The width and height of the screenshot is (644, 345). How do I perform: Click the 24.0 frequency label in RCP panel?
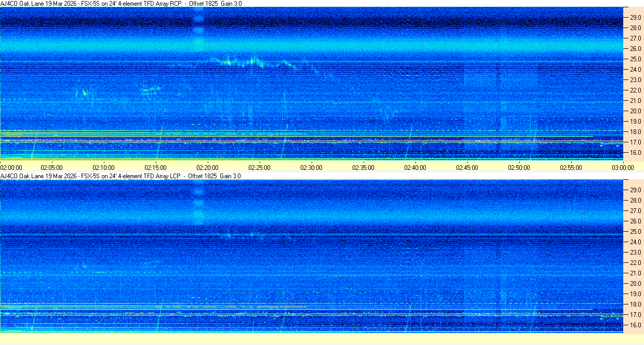coord(635,70)
